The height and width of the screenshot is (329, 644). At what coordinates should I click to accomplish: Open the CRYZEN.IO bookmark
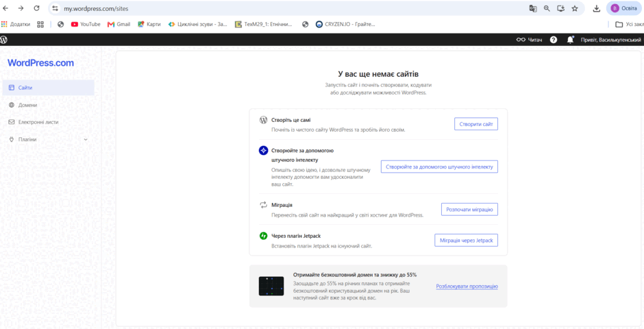click(345, 24)
